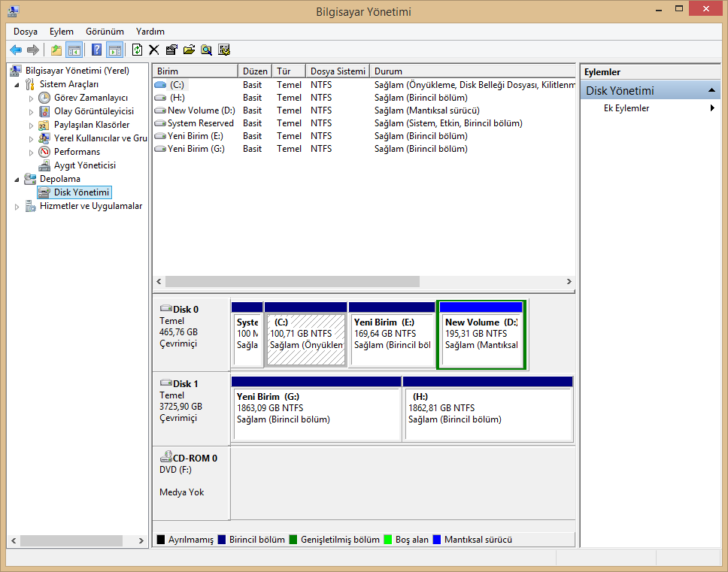
Task: Expand the Görev Zamanlayıcı tree node
Action: click(x=31, y=98)
